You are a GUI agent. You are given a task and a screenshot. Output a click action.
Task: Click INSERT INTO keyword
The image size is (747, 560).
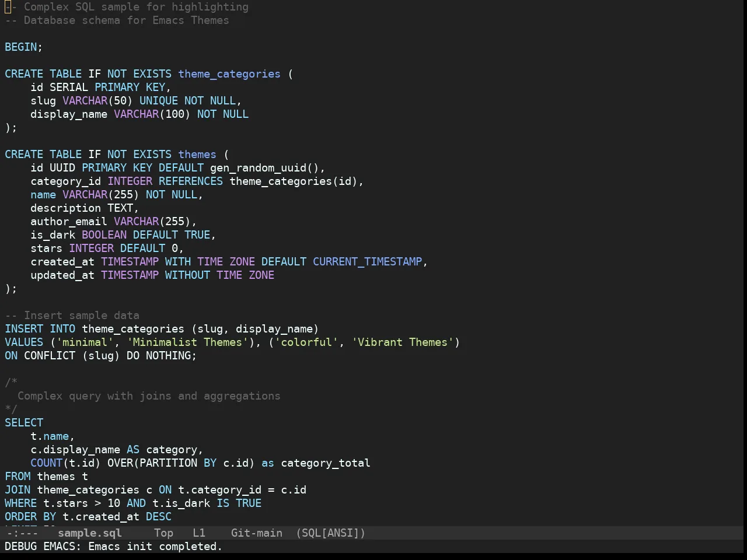click(40, 329)
